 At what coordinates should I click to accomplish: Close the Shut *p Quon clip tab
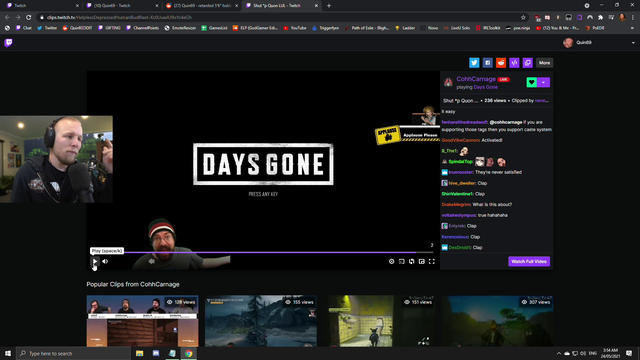[316, 6]
